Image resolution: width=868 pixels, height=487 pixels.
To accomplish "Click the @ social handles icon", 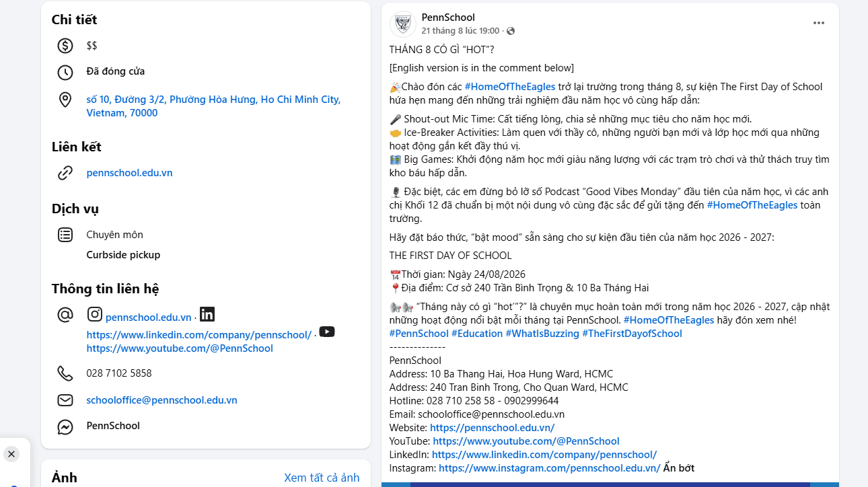I will [x=65, y=315].
